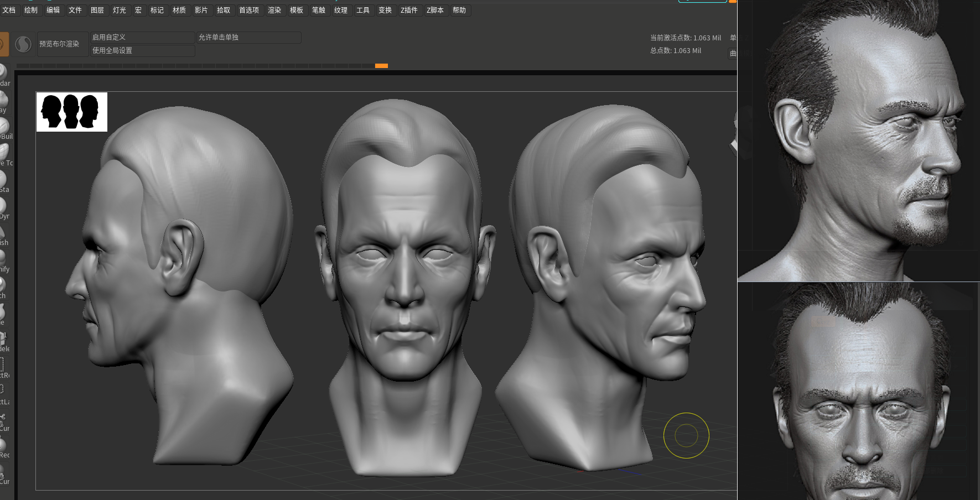Toggle the 允许单击单独 option
The height and width of the screenshot is (500, 980).
[x=249, y=38]
